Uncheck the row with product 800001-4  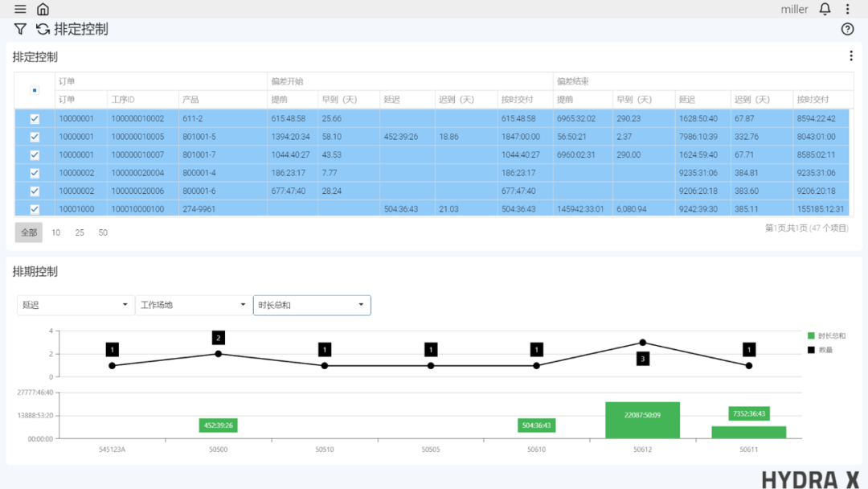[x=35, y=173]
